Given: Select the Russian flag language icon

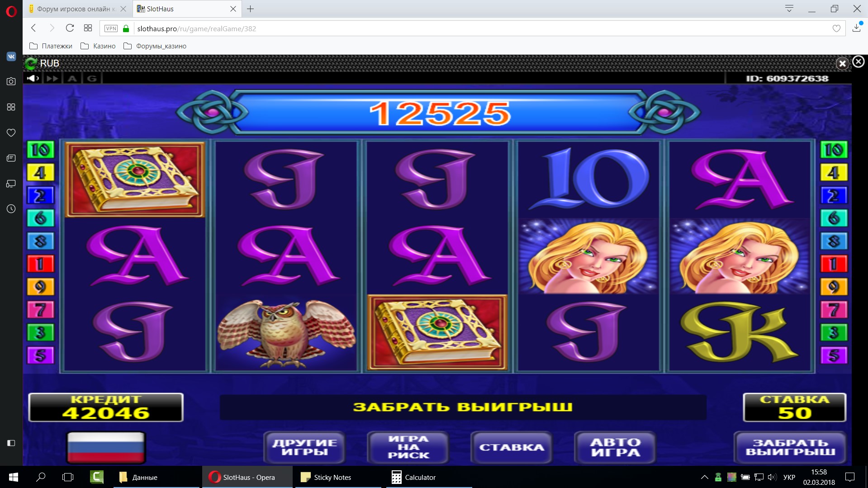Looking at the screenshot, I should pos(106,447).
